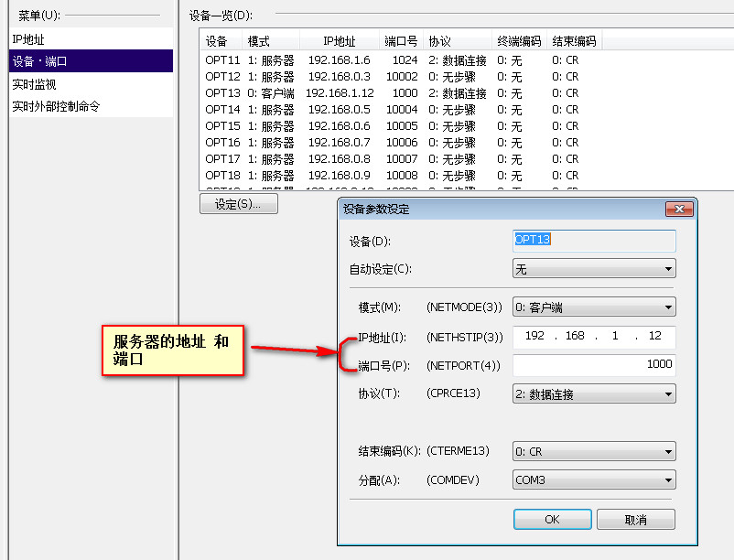Select 实时外部控制命令 menu entry
Image resolution: width=734 pixels, height=560 pixels.
coord(90,106)
